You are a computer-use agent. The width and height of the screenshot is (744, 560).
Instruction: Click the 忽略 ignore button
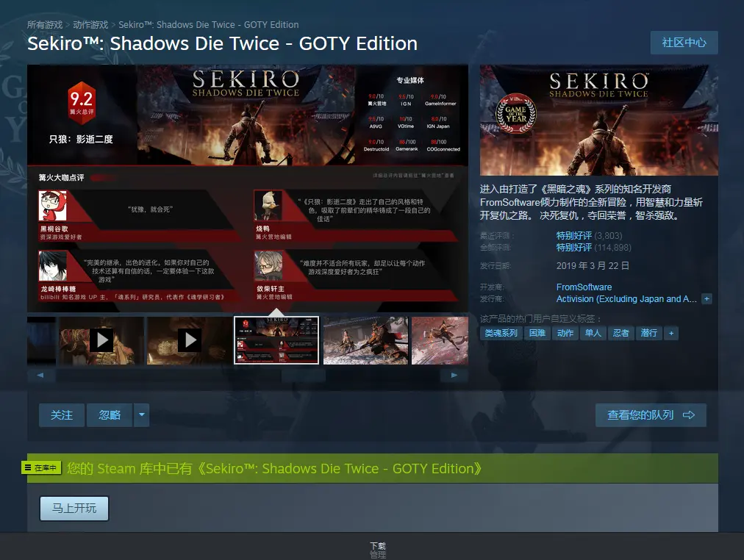(109, 415)
